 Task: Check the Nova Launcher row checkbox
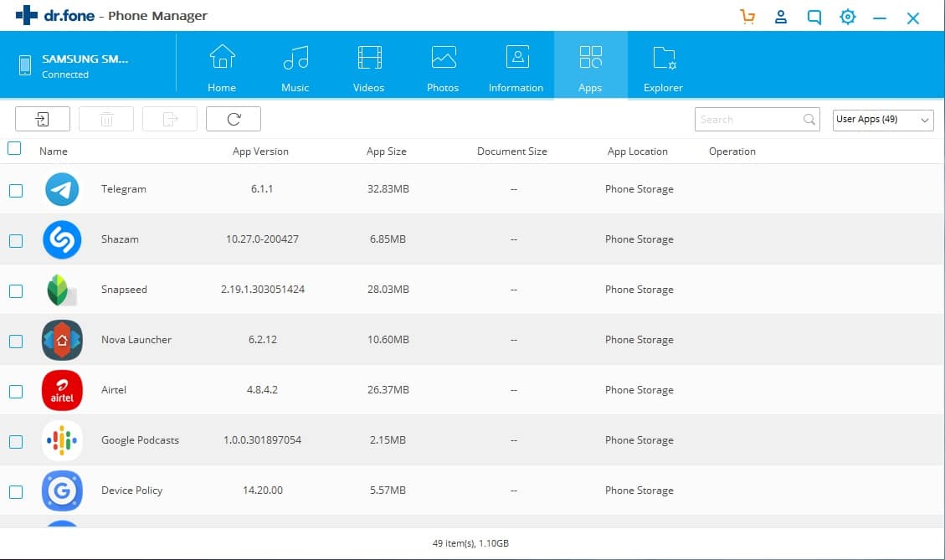(x=16, y=342)
